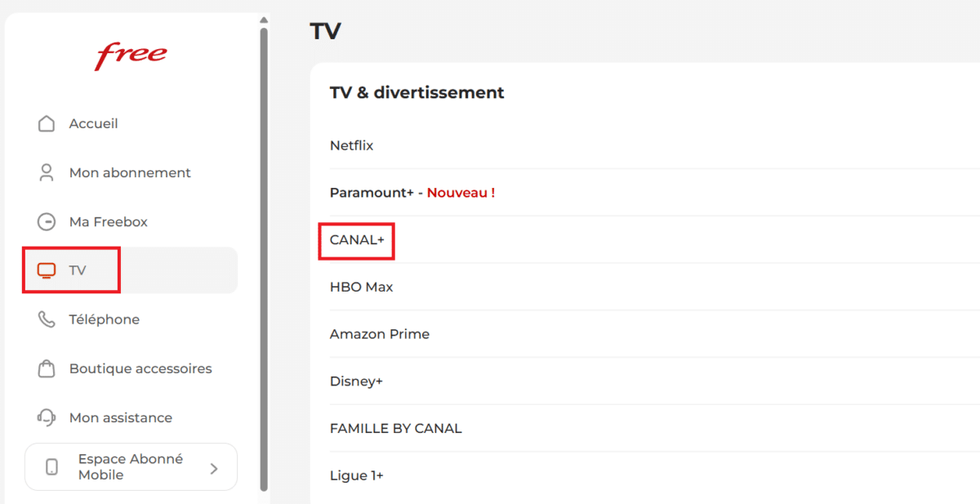Open the Netflix option
This screenshot has width=980, height=504.
coord(351,145)
